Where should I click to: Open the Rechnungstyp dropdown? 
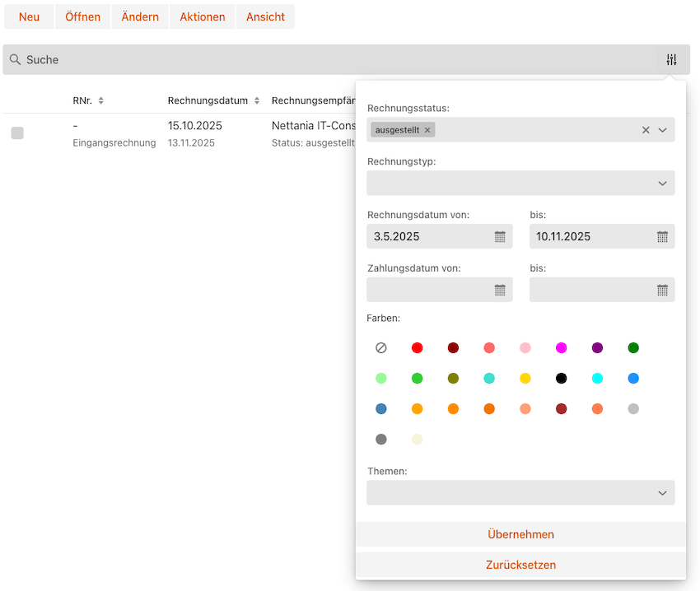pyautogui.click(x=663, y=184)
